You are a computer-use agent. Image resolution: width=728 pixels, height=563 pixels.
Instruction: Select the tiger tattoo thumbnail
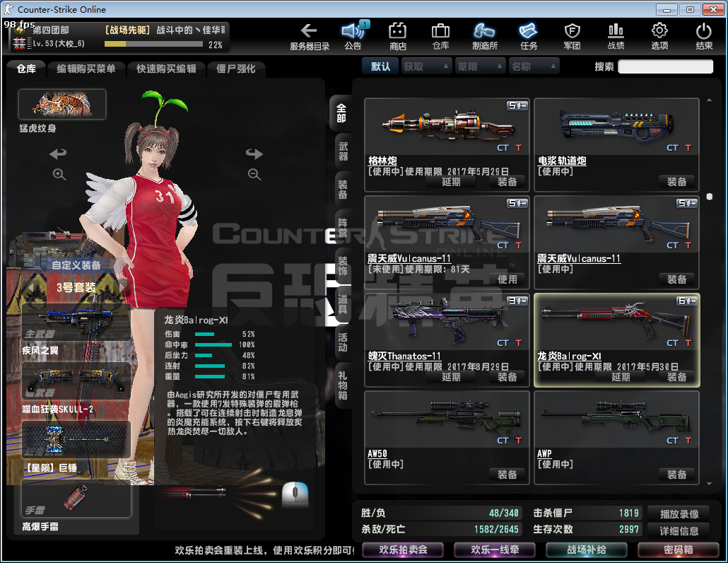click(x=62, y=104)
